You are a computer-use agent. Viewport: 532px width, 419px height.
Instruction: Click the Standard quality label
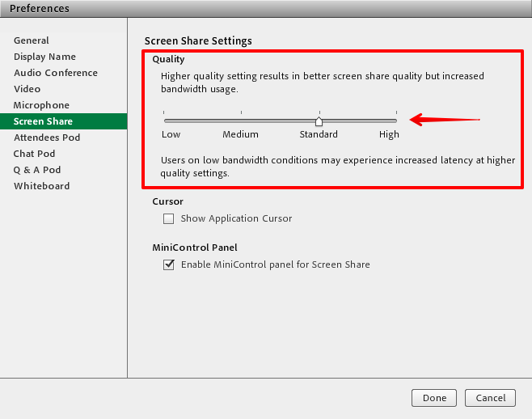click(x=319, y=134)
